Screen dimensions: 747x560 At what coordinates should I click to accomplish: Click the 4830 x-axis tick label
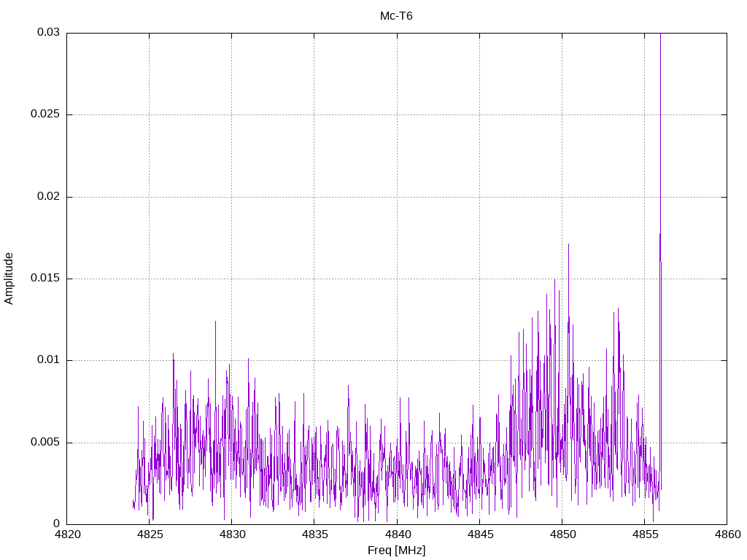point(232,534)
